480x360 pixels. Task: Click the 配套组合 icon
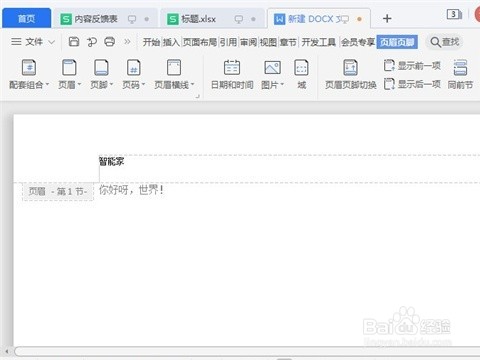(29, 68)
